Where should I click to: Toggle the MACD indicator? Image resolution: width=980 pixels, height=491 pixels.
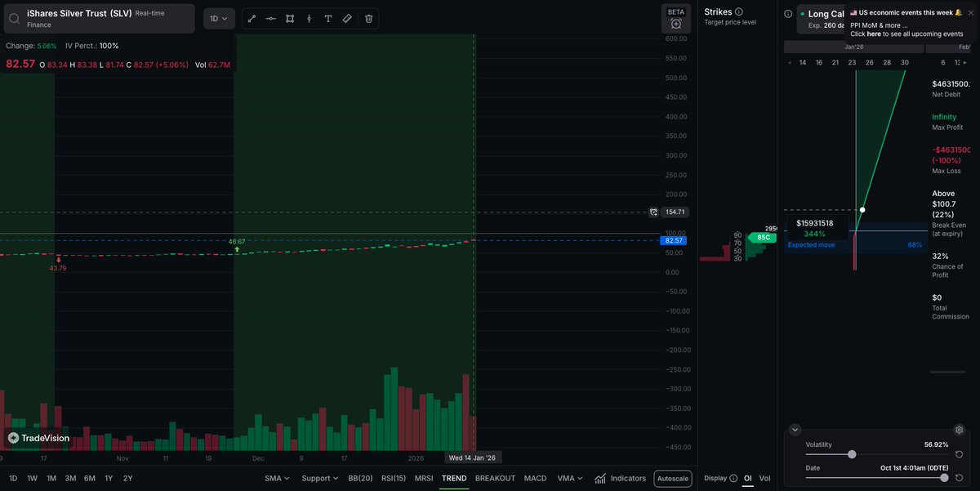point(536,478)
